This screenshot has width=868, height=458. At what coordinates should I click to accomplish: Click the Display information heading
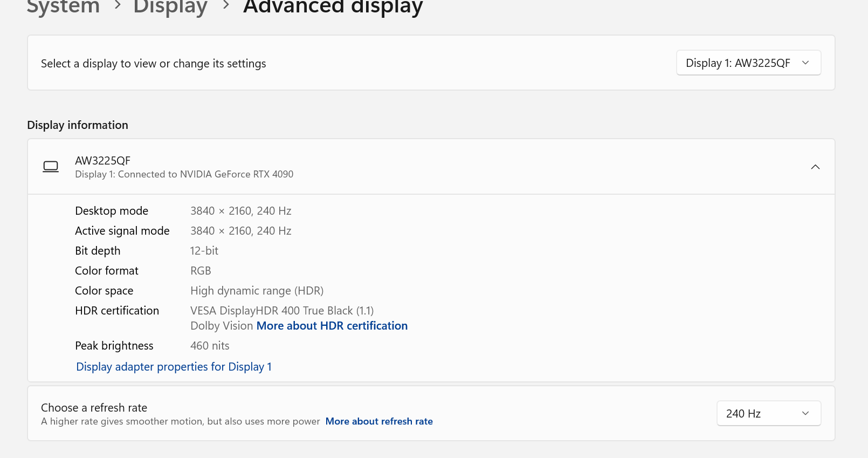coord(78,125)
